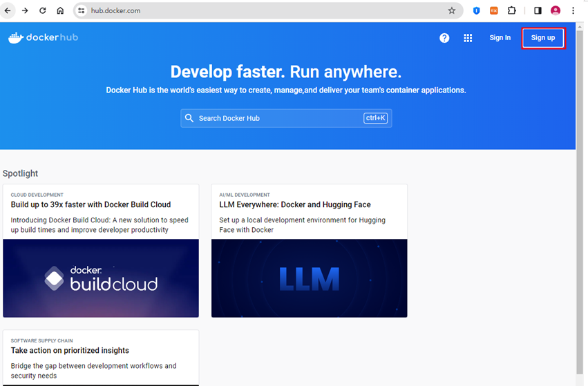
Task: Go back to the previous page
Action: tap(8, 10)
